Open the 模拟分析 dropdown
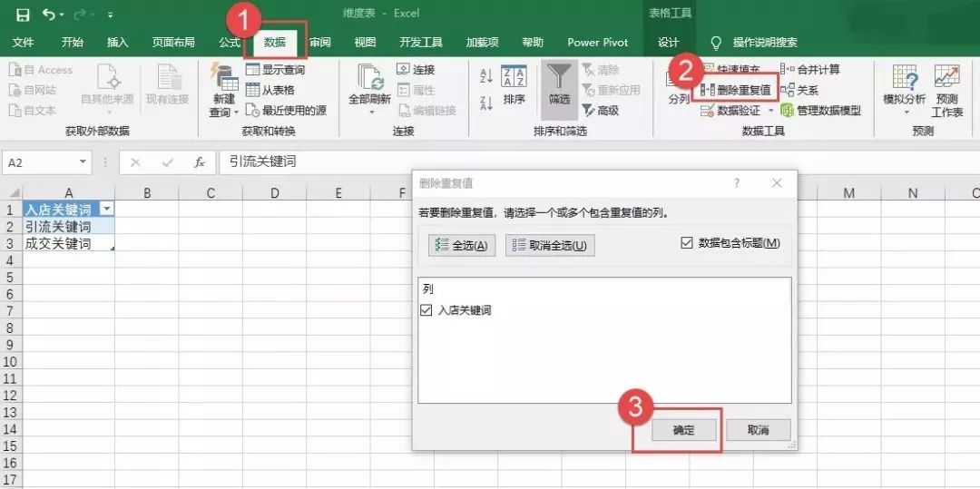Viewport: 980px width, 489px height. coord(905,90)
